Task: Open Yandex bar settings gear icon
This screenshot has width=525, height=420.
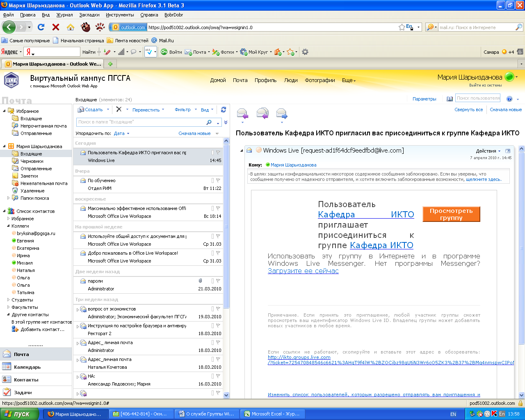Action: pos(305,52)
